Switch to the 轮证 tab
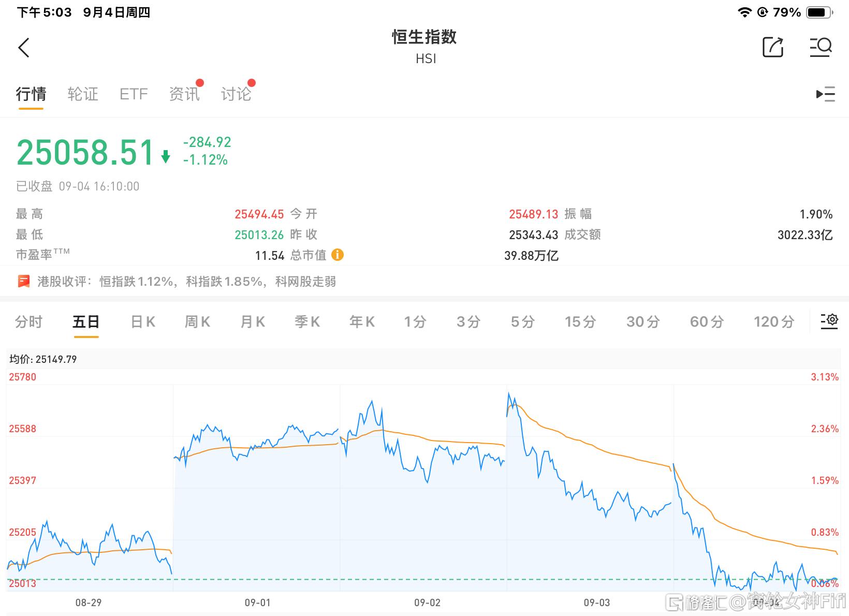The image size is (849, 616). (83, 94)
